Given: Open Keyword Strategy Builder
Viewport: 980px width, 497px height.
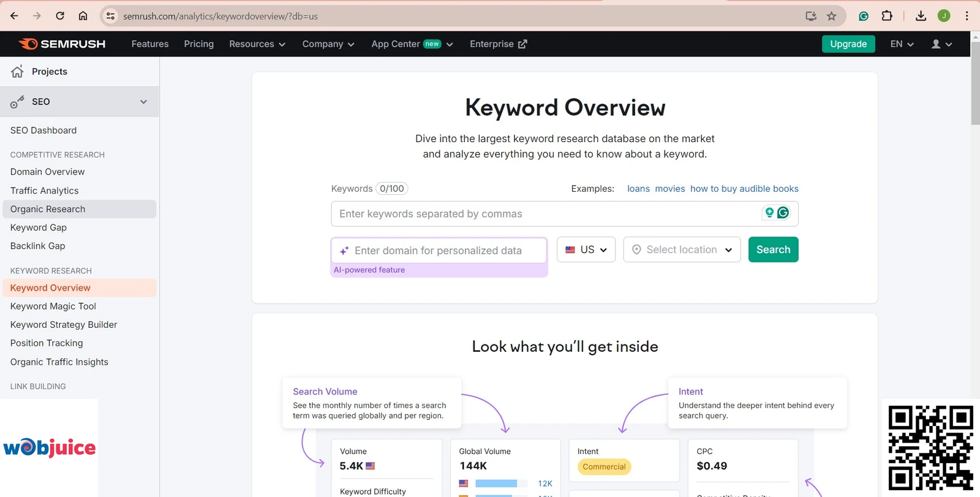Looking at the screenshot, I should pos(64,325).
